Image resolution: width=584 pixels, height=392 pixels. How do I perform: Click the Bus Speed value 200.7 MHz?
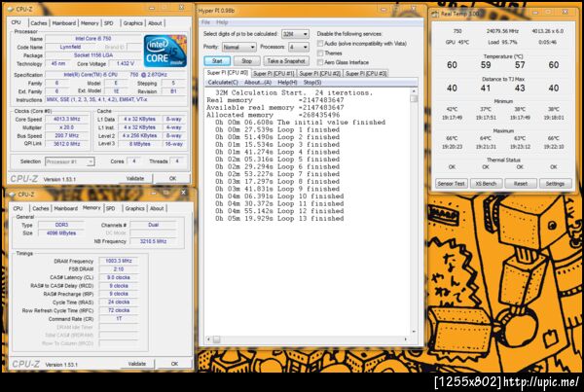pyautogui.click(x=66, y=136)
